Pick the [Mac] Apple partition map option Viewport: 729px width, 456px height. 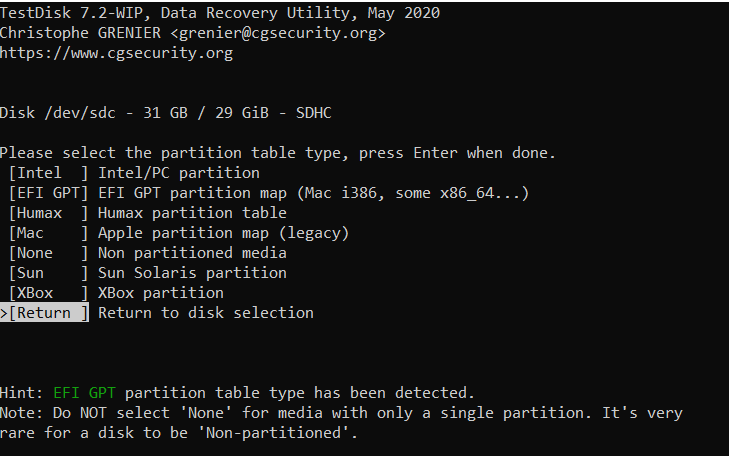pyautogui.click(x=48, y=233)
